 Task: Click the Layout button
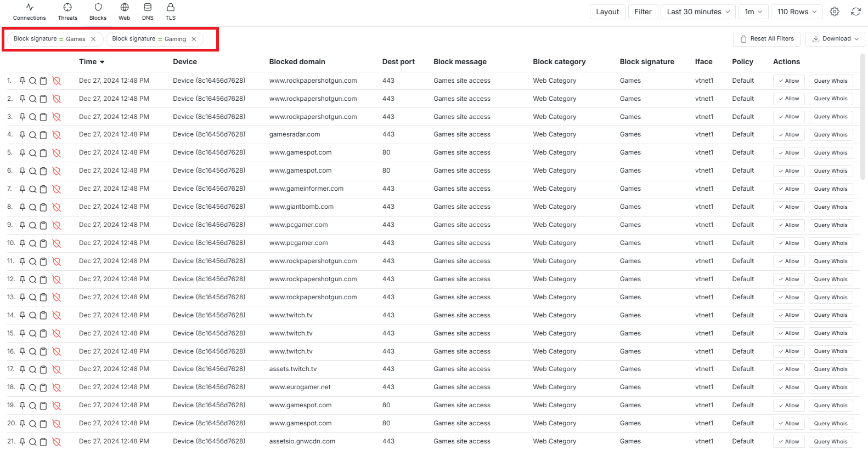click(607, 12)
